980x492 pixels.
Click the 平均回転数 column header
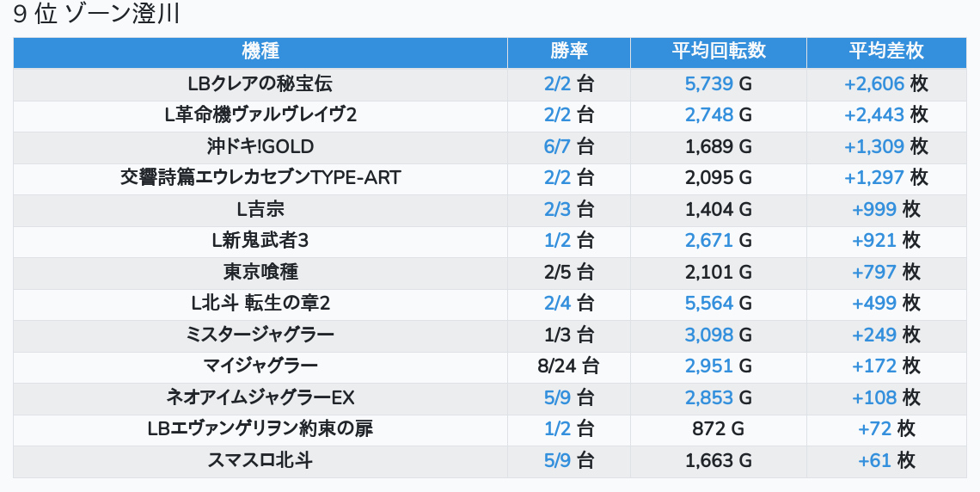click(718, 52)
